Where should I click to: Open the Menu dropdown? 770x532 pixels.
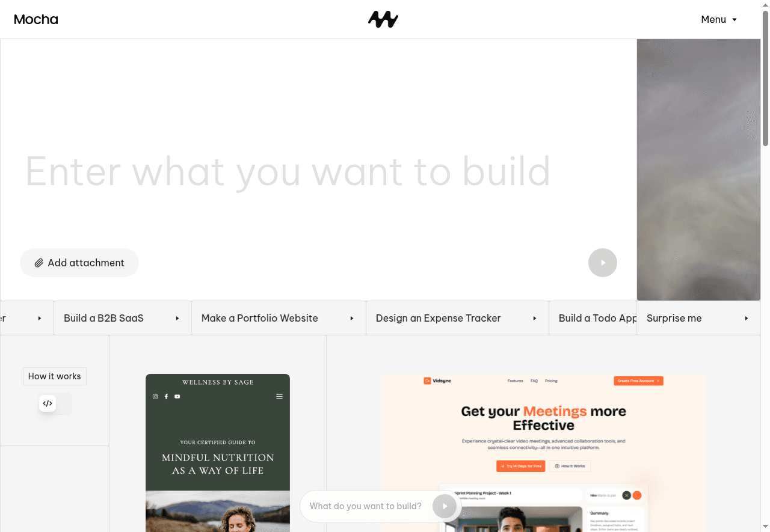719,19
